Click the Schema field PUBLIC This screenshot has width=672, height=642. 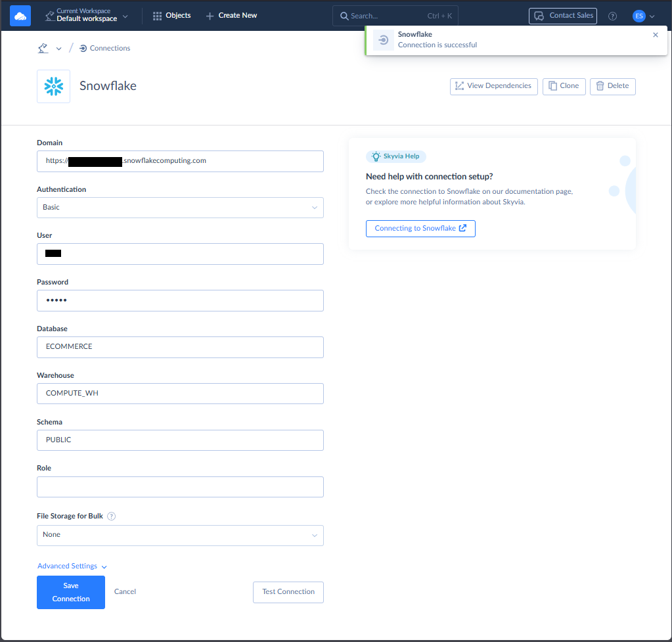click(x=180, y=440)
